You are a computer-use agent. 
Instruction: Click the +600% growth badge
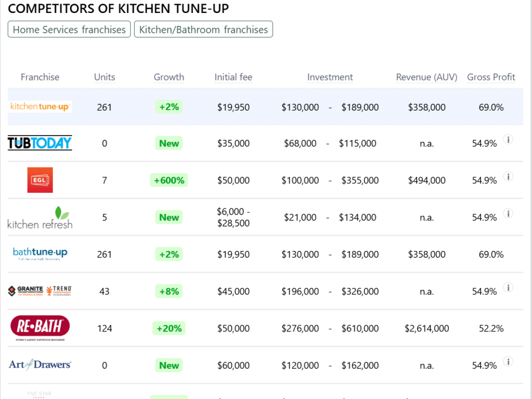pyautogui.click(x=169, y=180)
